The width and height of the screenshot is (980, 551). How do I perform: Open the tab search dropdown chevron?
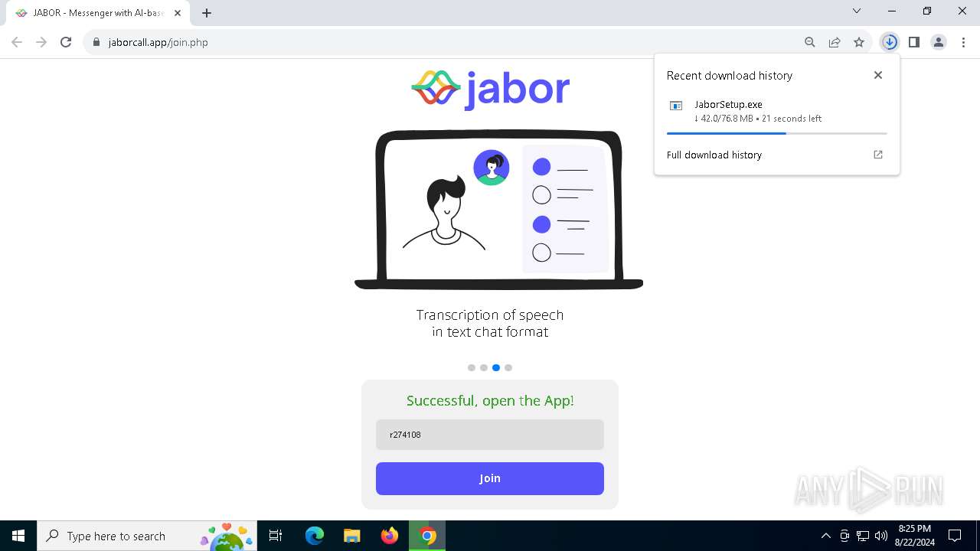coord(857,11)
